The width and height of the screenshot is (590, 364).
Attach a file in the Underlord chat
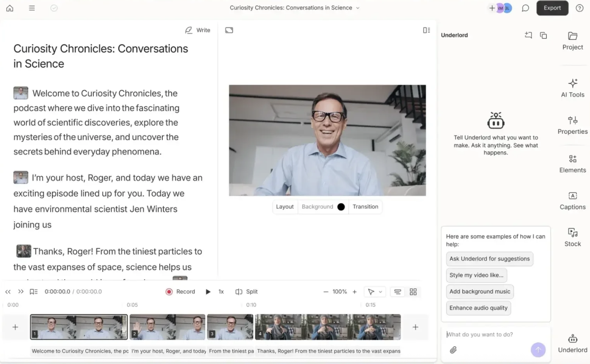click(453, 350)
